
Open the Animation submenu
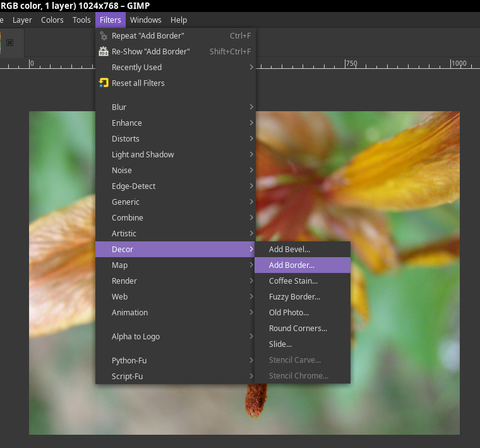click(x=176, y=312)
